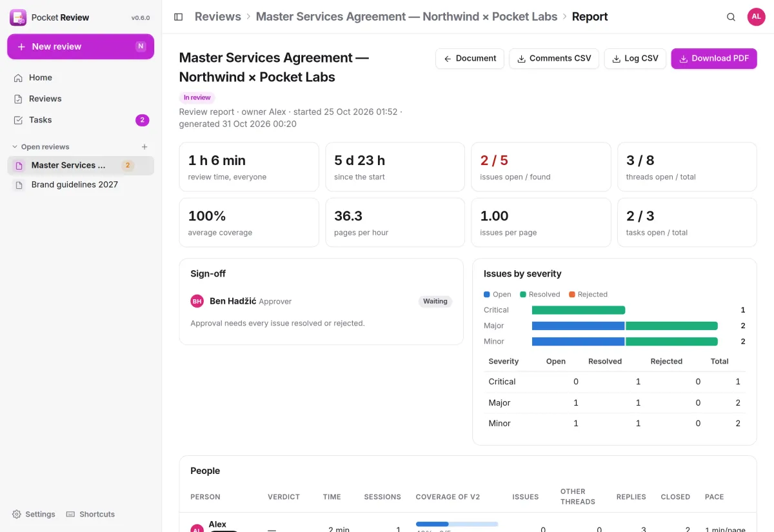Click Alex's name in People table
The width and height of the screenshot is (774, 532).
tap(217, 524)
